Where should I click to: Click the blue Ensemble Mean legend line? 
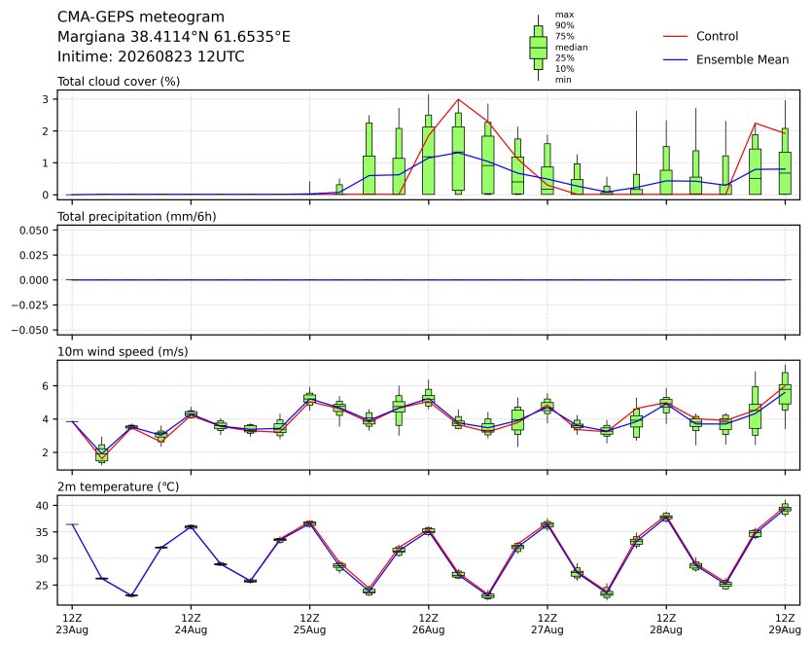point(675,60)
